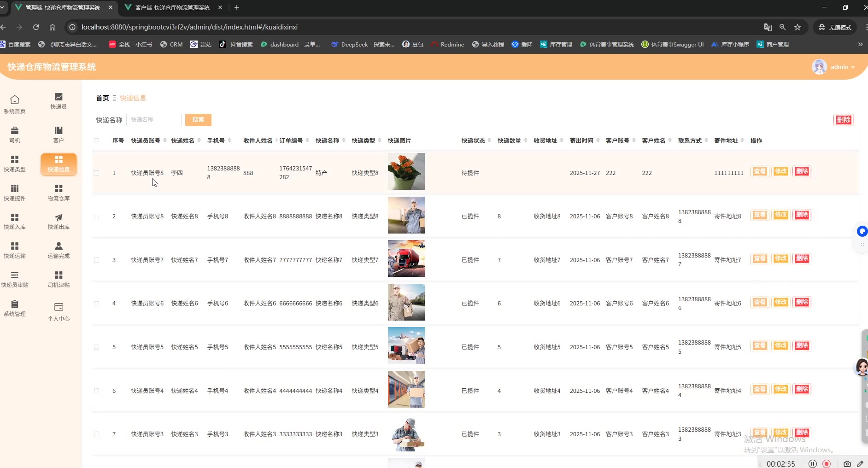Open the 客户 sidebar module
868x468 pixels.
pyautogui.click(x=59, y=135)
